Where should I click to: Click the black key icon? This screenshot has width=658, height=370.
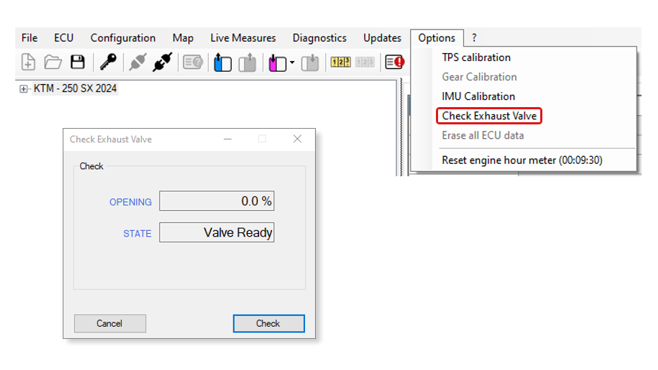click(108, 62)
